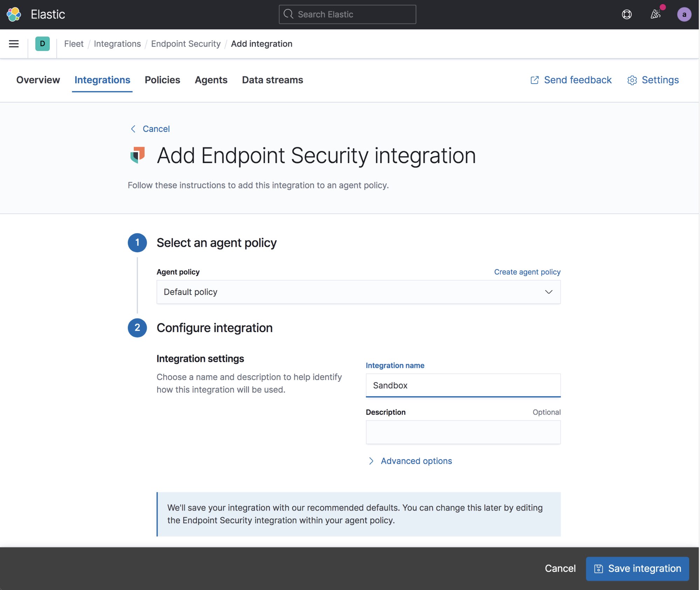This screenshot has width=700, height=590.
Task: Click the Settings gear icon
Action: 631,79
